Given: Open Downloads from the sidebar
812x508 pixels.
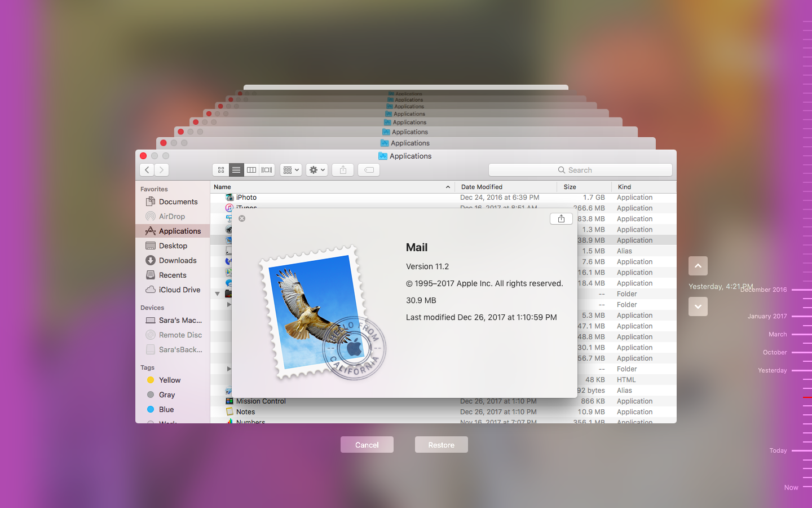Looking at the screenshot, I should (173, 260).
